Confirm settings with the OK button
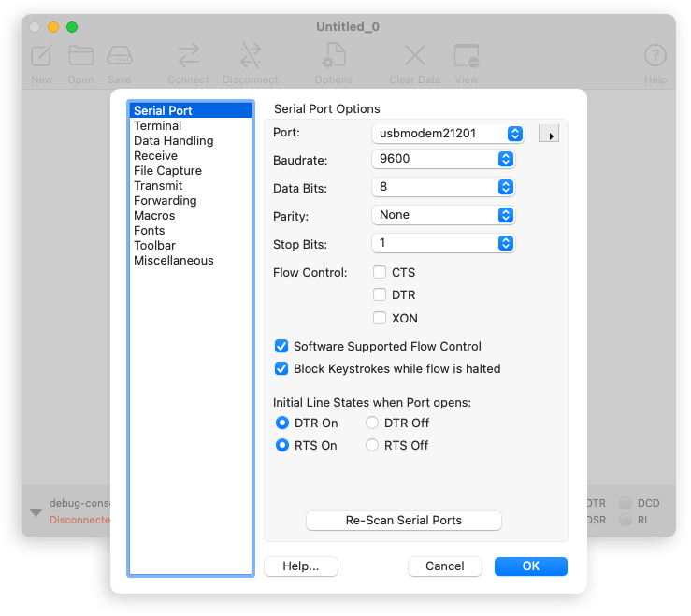The image size is (691, 616). (530, 566)
